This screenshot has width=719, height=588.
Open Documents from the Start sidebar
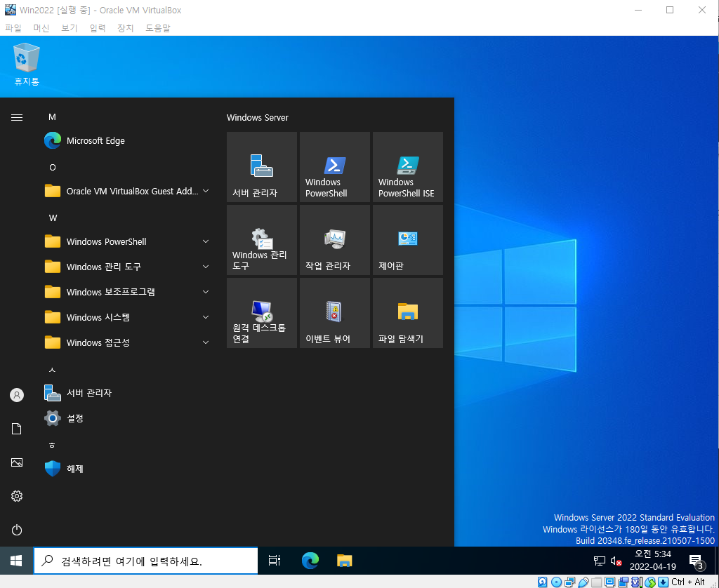(x=17, y=429)
